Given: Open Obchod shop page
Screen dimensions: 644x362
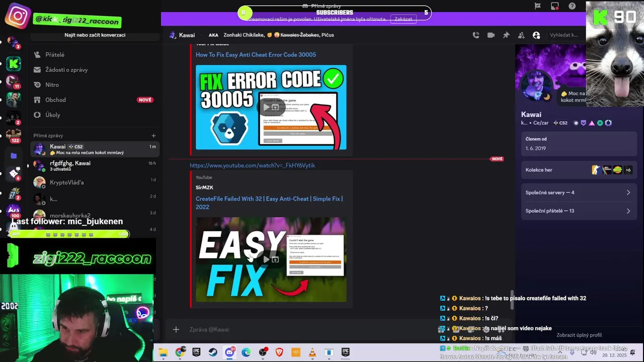Looking at the screenshot, I should click(95, 100).
